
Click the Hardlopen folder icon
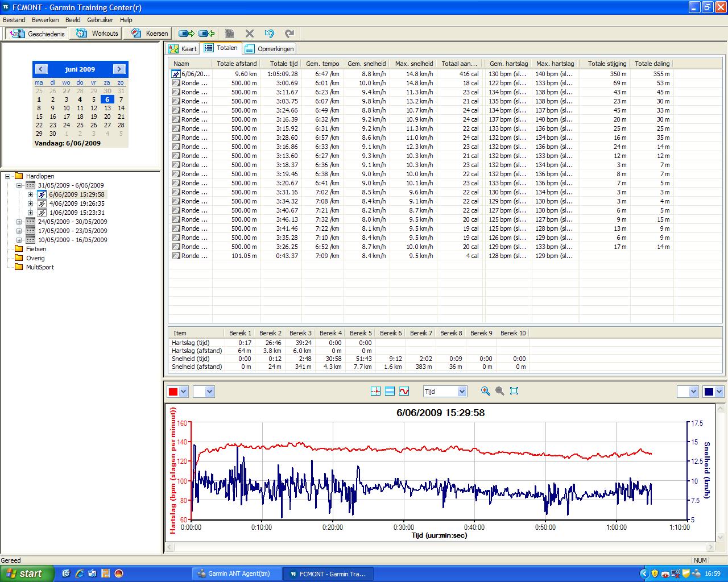pyautogui.click(x=19, y=176)
